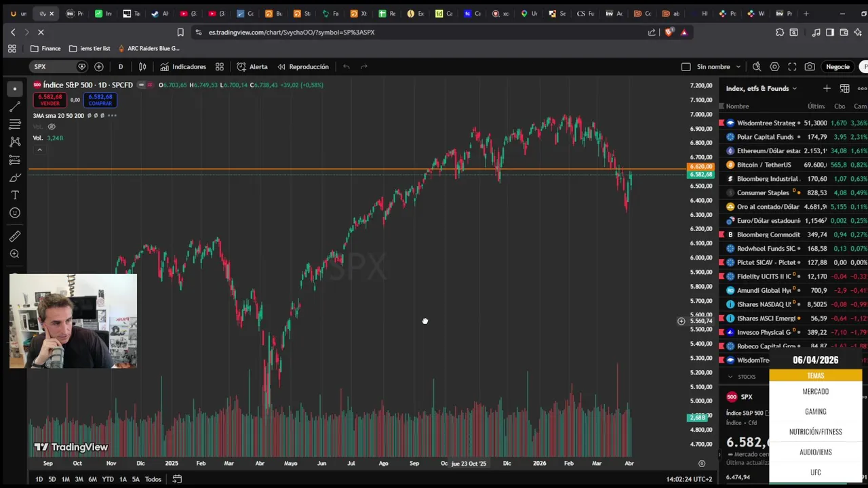Create a new Alerta

252,66
